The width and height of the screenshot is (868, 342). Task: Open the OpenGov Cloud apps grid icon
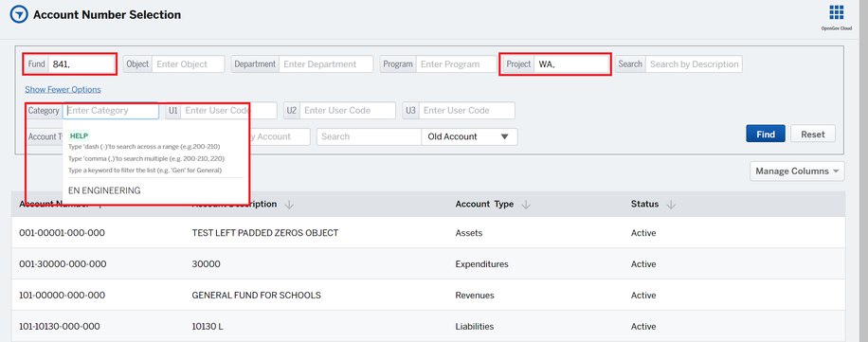(x=837, y=12)
